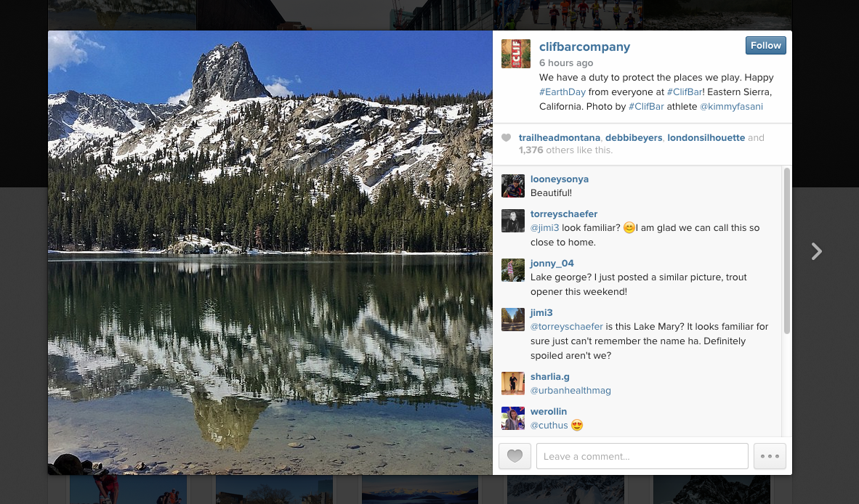Open trailheadmontana in the likes list
Viewport: 859px width, 504px height.
pyautogui.click(x=560, y=138)
